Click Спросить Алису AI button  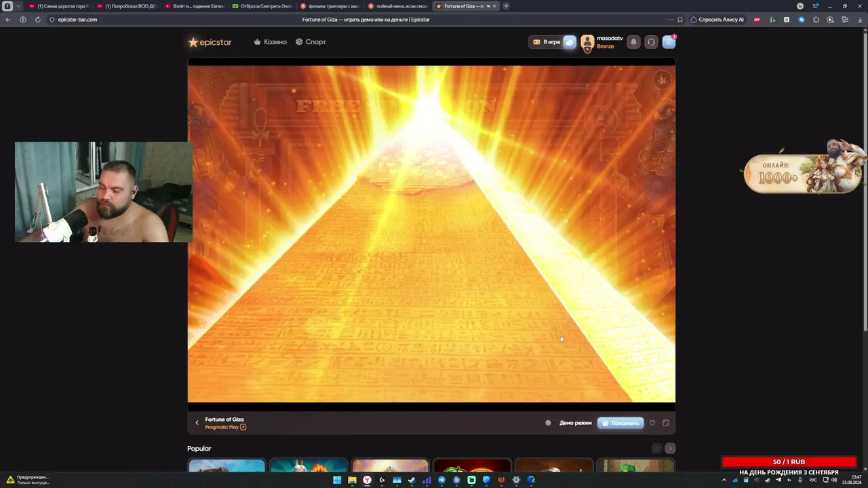(x=717, y=20)
